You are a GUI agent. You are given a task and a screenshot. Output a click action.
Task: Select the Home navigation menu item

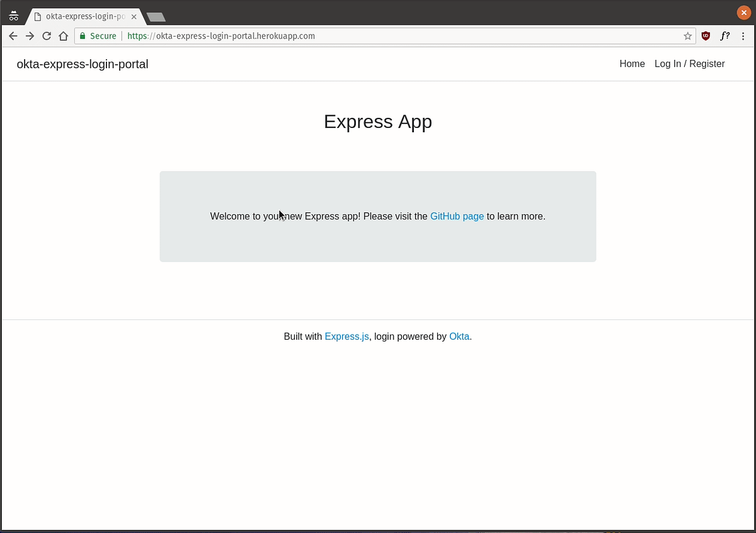tap(632, 64)
